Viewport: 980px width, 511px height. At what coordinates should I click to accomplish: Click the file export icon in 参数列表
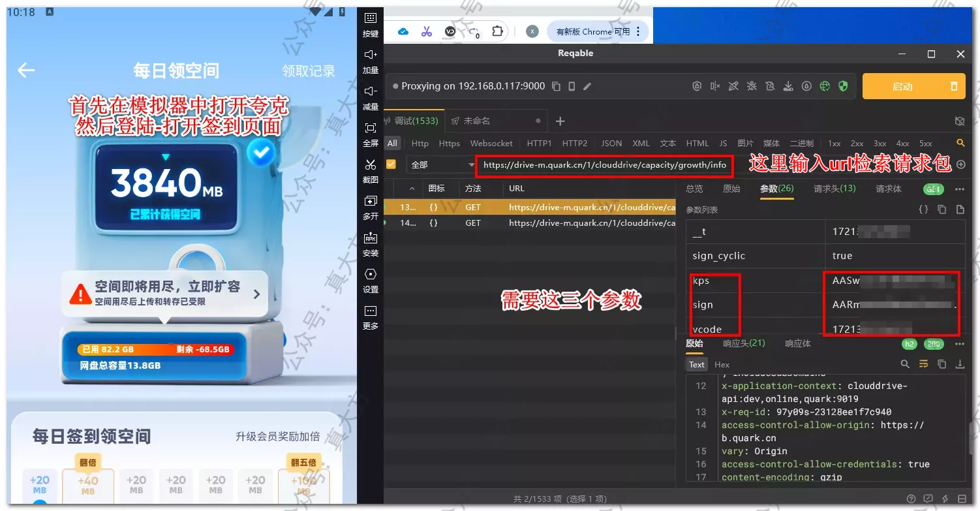pyautogui.click(x=960, y=209)
